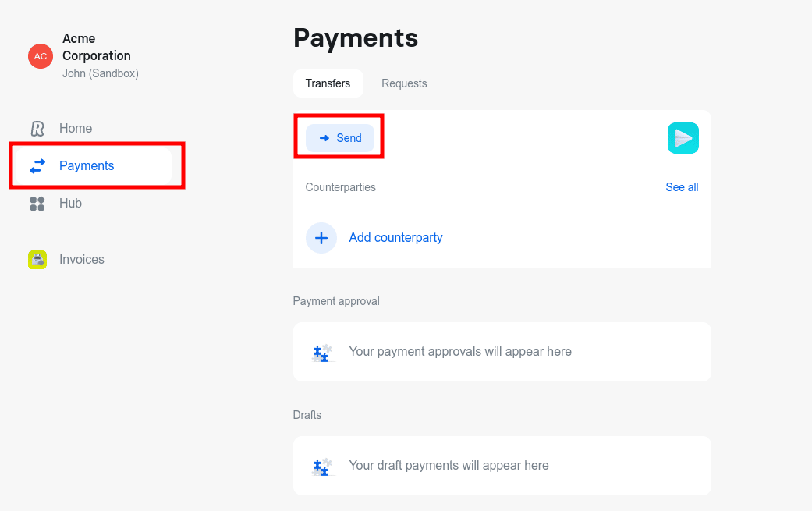Open Payments via the arrows icon
The height and width of the screenshot is (511, 812).
(37, 165)
